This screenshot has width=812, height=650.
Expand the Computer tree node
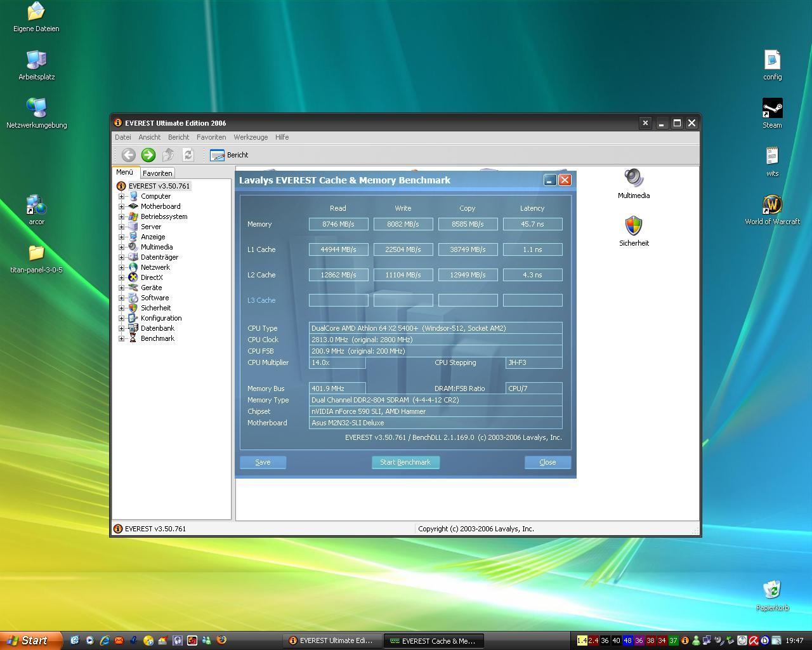pos(122,196)
